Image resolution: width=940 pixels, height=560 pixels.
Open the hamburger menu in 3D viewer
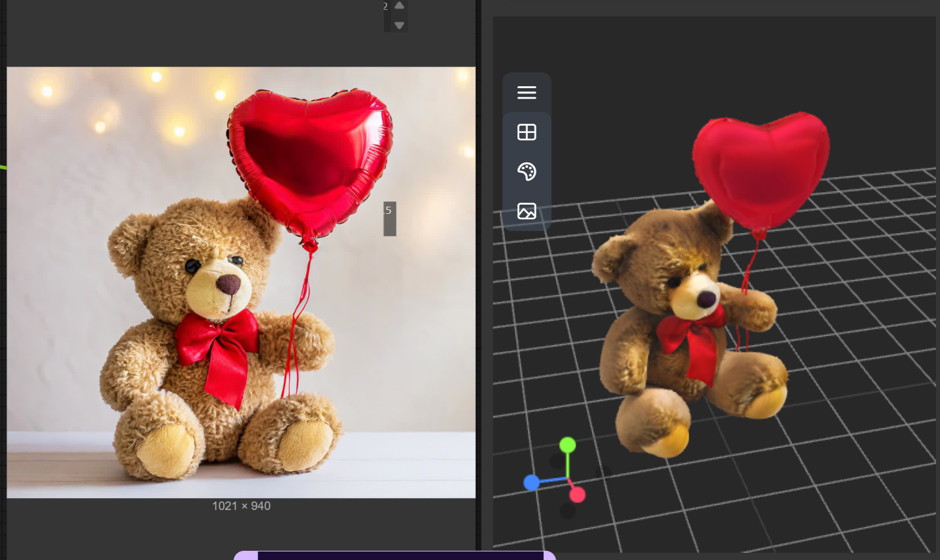click(x=527, y=93)
